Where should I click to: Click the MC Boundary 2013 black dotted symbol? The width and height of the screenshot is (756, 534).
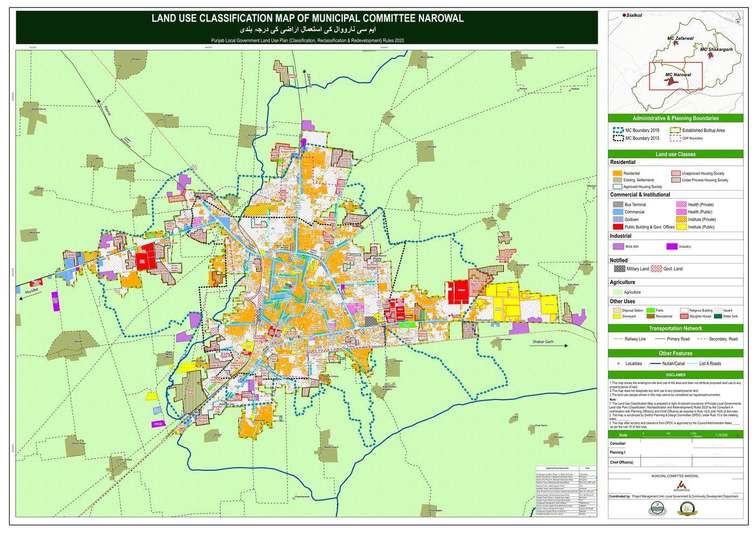(618, 138)
